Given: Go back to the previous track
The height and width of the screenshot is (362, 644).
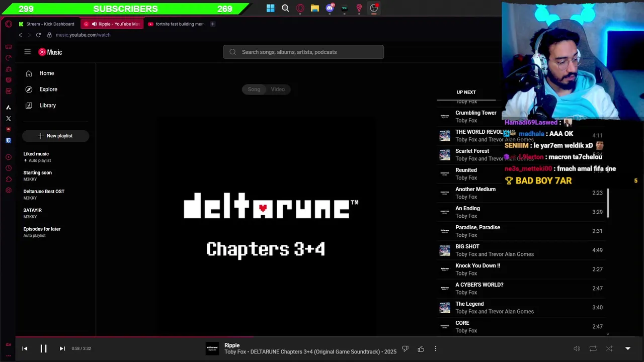Looking at the screenshot, I should (x=25, y=348).
